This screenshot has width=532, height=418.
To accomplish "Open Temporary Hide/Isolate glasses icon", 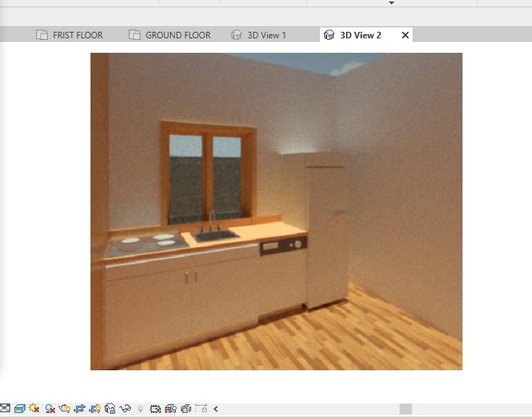I will pos(125,409).
